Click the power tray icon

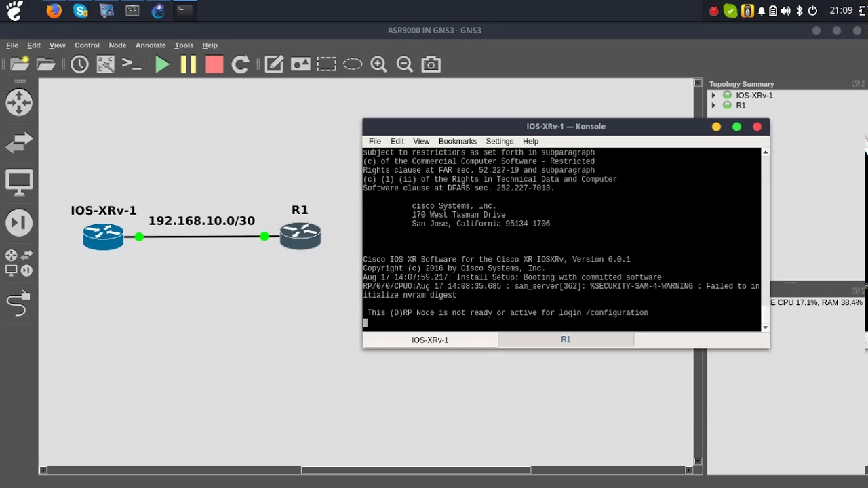click(x=812, y=11)
